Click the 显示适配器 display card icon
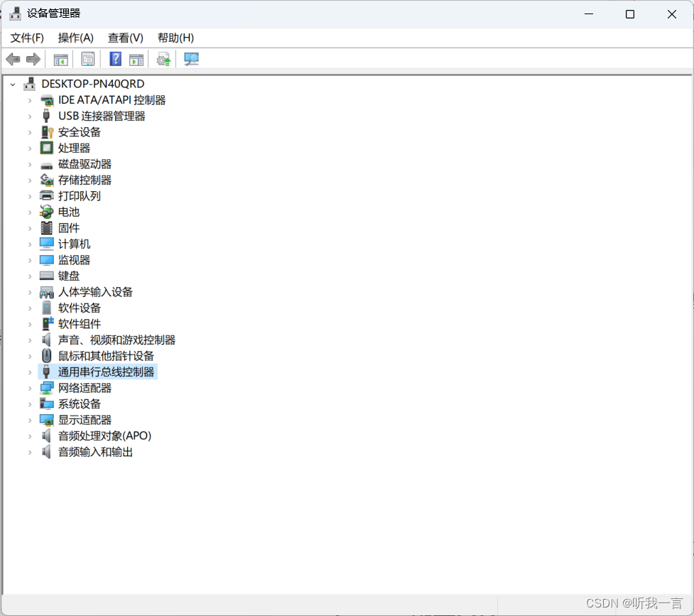 pos(46,420)
